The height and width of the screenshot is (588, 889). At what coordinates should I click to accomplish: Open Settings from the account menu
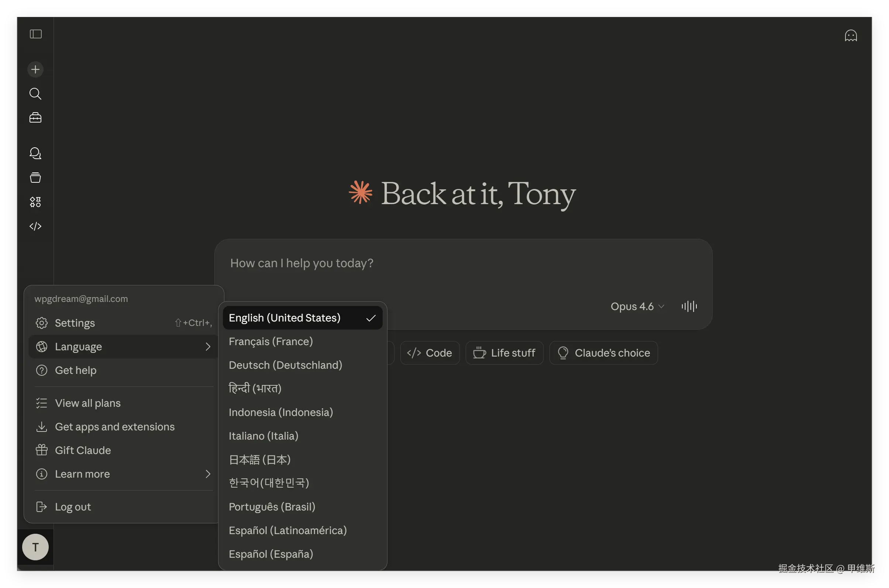coord(75,323)
